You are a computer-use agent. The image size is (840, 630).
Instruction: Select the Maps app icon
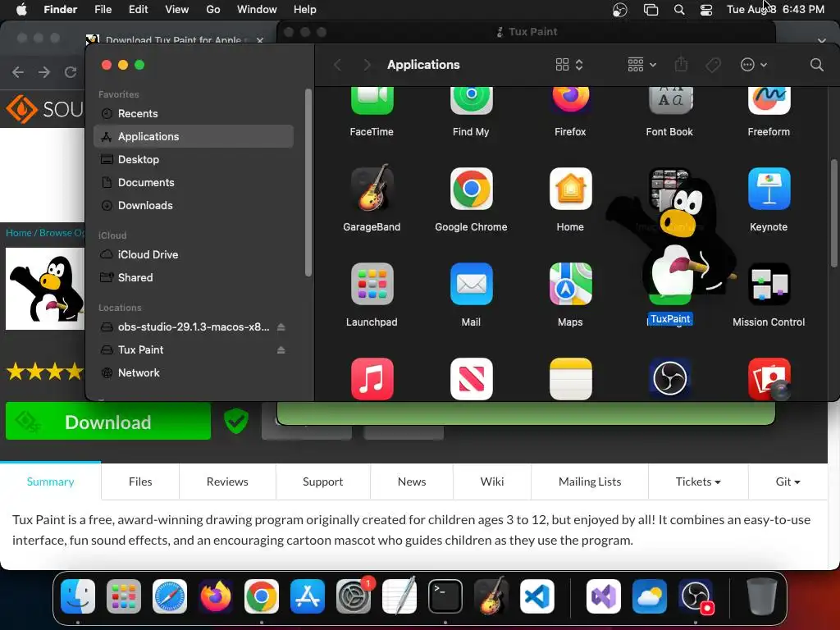coord(570,284)
